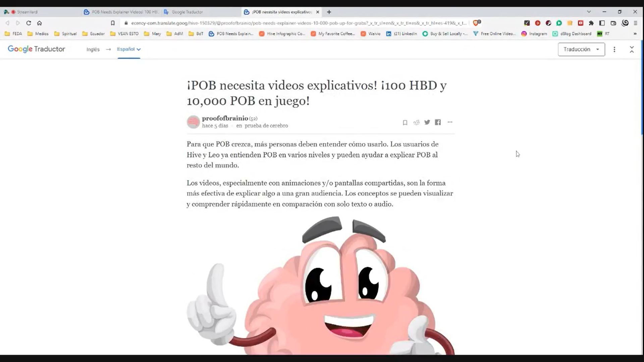
Task: Open the Brave wallet icon
Action: [613, 23]
